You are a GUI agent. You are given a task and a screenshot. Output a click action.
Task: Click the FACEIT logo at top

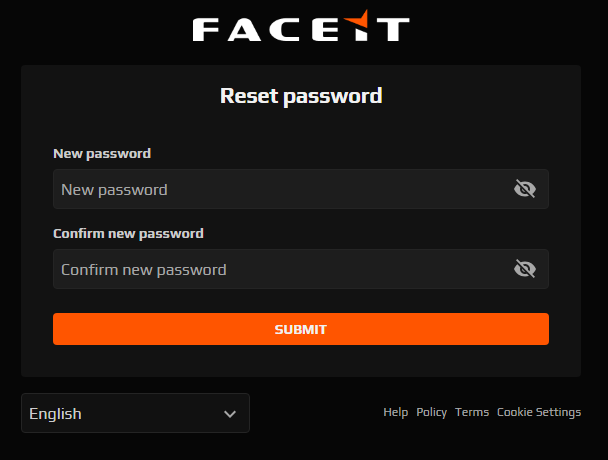[x=301, y=26]
